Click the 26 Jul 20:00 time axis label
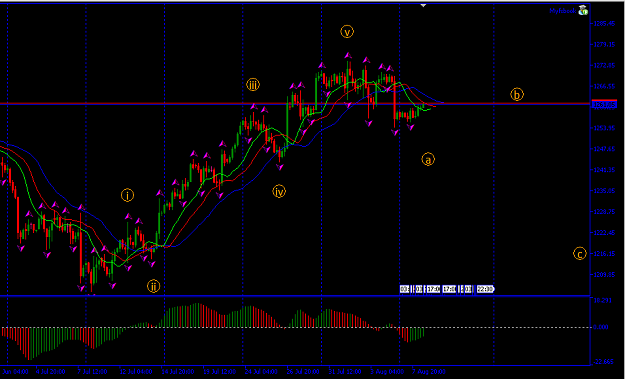 point(303,371)
